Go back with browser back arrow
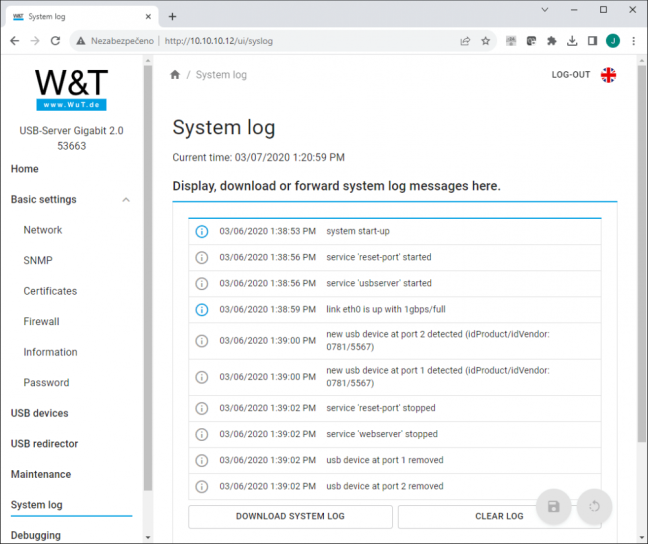648x544 pixels. pos(14,41)
